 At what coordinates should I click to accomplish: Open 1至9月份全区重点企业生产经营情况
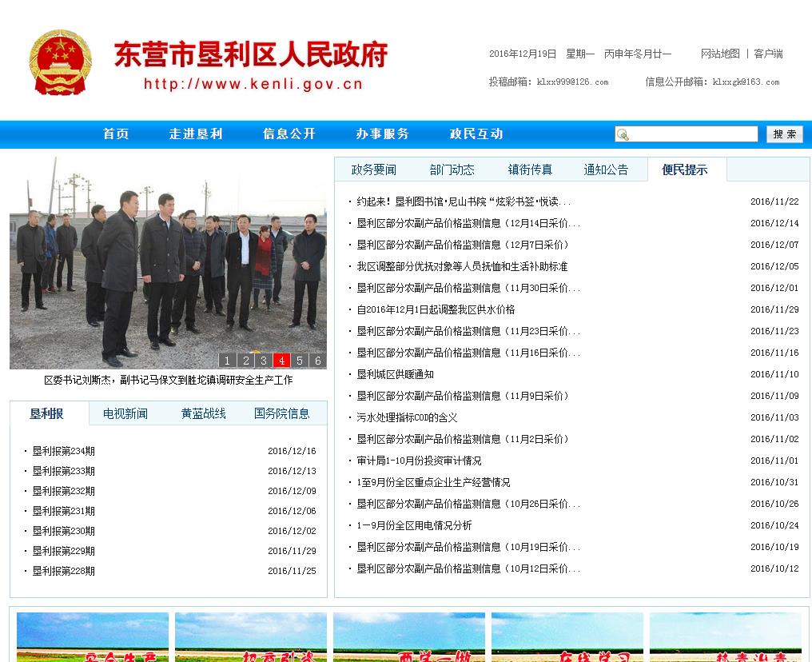pyautogui.click(x=433, y=482)
